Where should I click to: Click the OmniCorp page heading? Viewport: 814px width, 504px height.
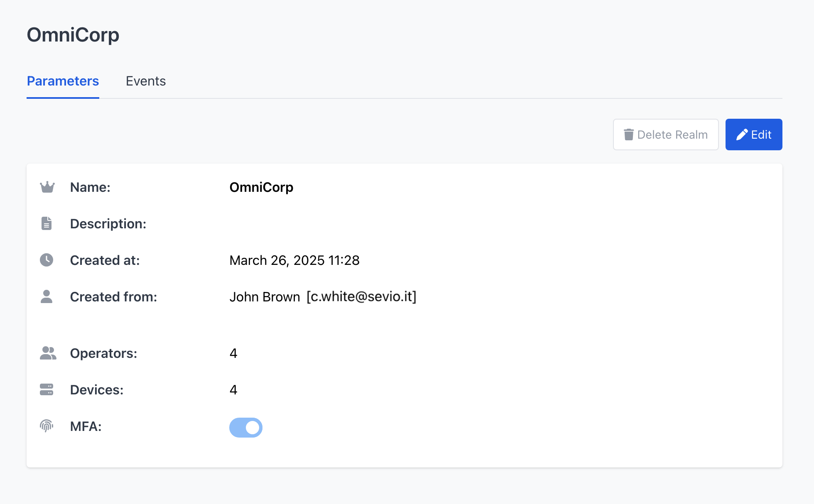[73, 35]
